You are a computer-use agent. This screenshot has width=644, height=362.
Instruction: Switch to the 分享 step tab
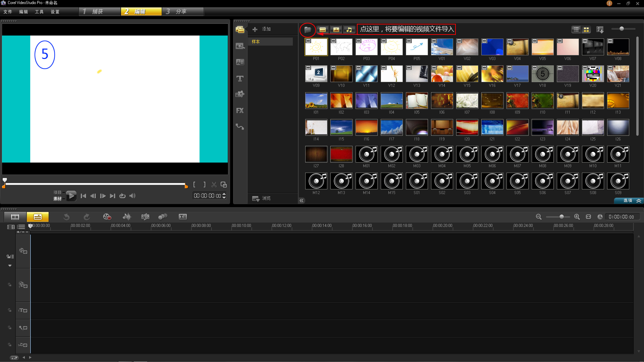tap(183, 12)
